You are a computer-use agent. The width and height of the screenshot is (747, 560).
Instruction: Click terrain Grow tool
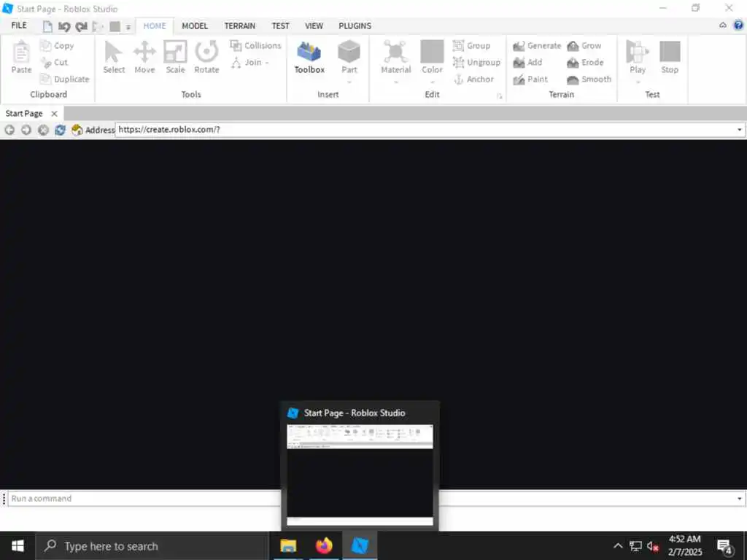coord(584,46)
